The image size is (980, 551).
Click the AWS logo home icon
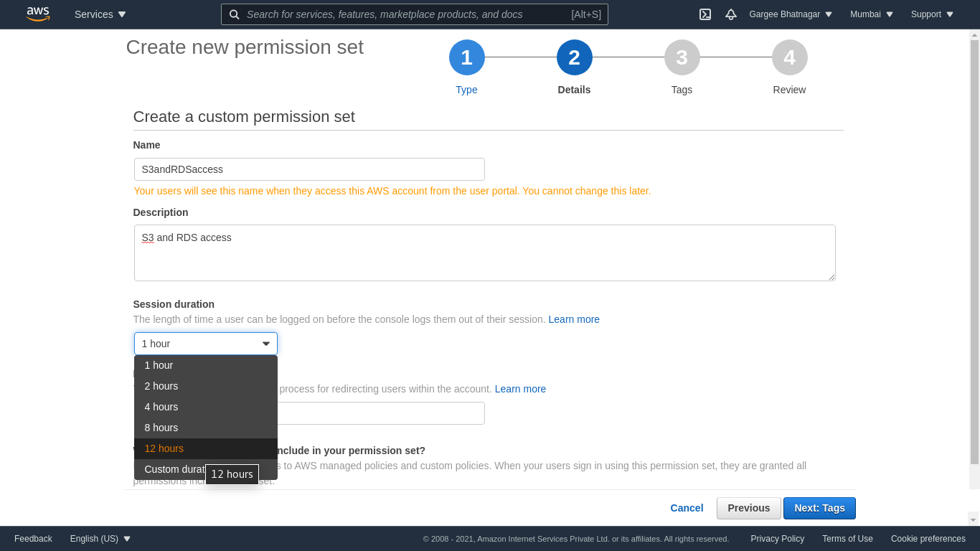pyautogui.click(x=38, y=14)
